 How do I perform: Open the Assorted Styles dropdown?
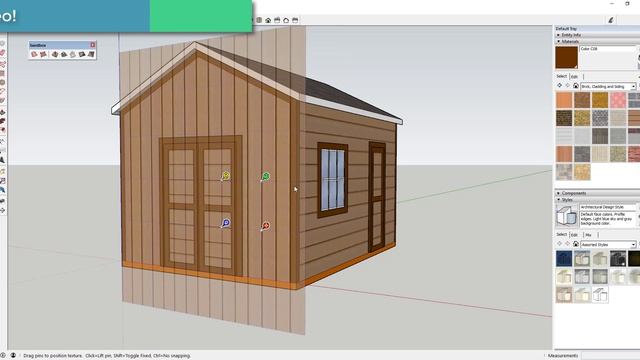pos(608,244)
